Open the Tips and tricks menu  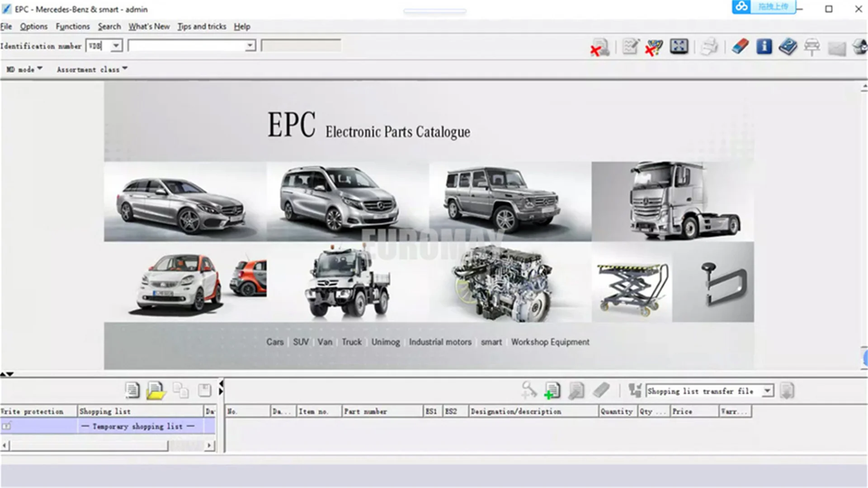(x=202, y=26)
